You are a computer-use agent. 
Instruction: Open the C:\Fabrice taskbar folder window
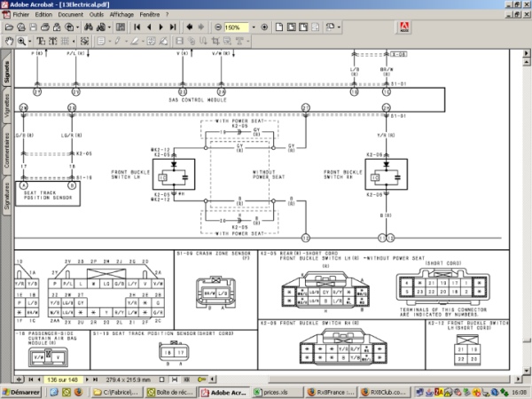click(x=117, y=392)
